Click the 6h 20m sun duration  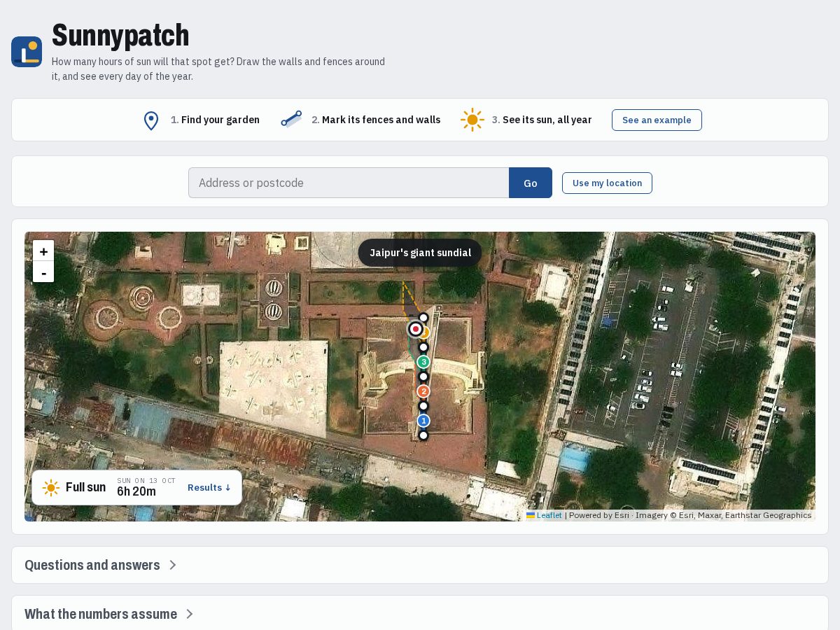coord(136,491)
